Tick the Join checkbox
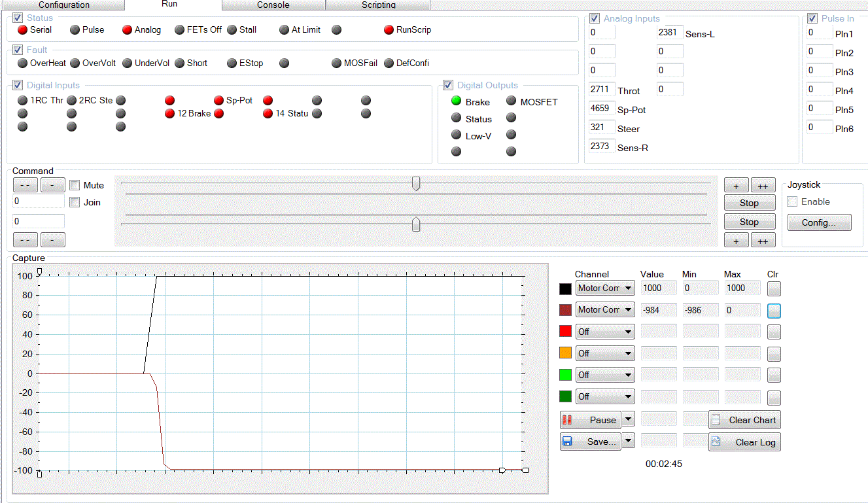The image size is (868, 503). 75,203
